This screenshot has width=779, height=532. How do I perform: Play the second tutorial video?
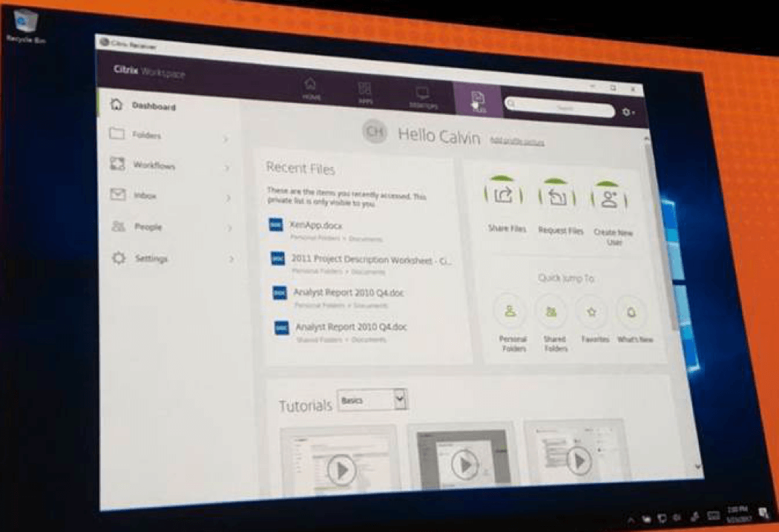464,464
